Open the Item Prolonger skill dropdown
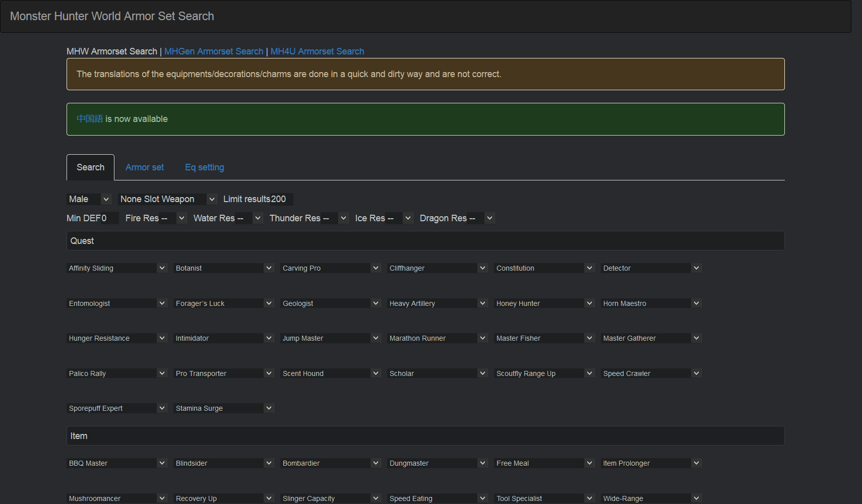 [x=651, y=463]
